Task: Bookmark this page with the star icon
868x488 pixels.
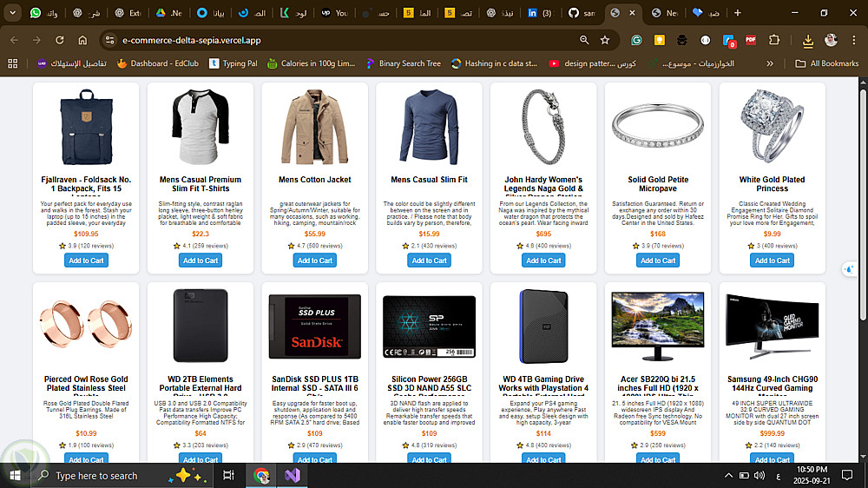Action: click(605, 40)
